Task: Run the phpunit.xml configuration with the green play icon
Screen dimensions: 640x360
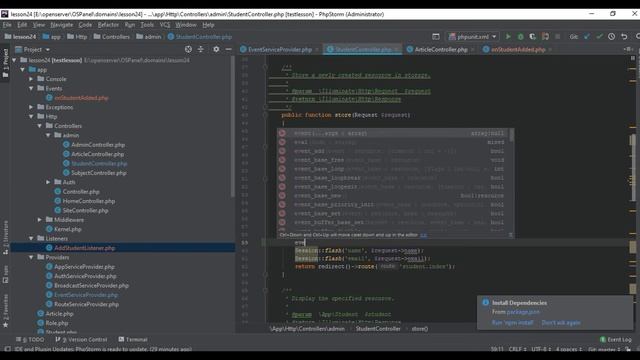Action: tap(508, 37)
